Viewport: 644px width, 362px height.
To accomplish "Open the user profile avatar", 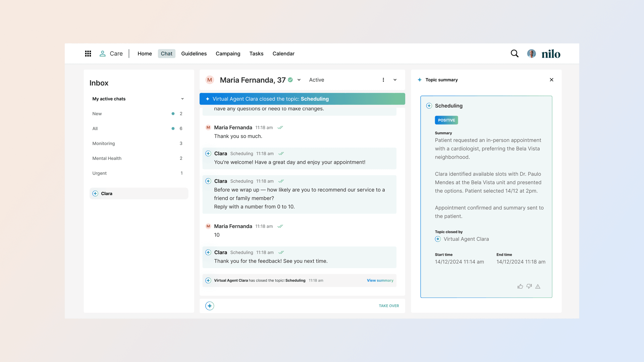I will pos(531,54).
